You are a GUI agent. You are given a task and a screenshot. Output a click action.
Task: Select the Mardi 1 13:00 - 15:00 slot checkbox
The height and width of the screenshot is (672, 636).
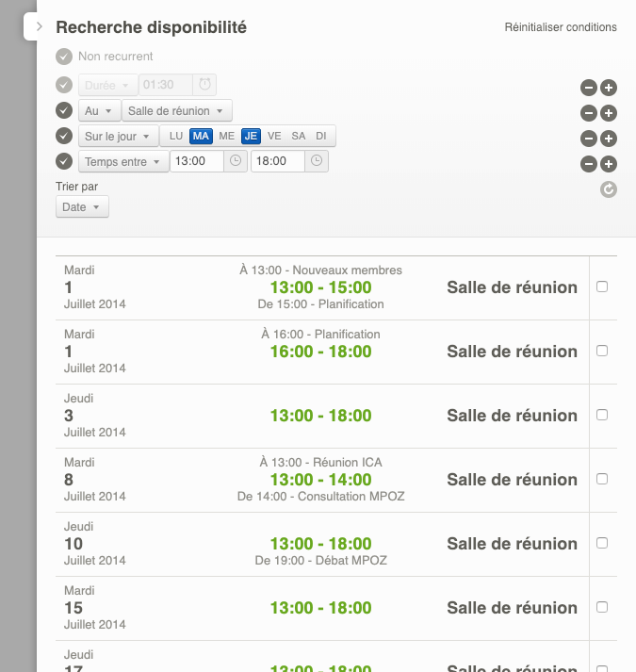point(602,287)
